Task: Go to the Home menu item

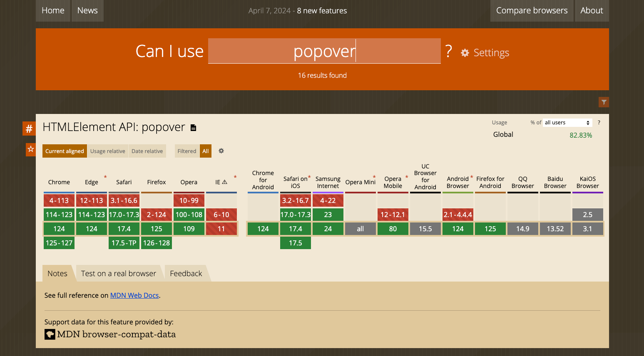Action: [53, 10]
